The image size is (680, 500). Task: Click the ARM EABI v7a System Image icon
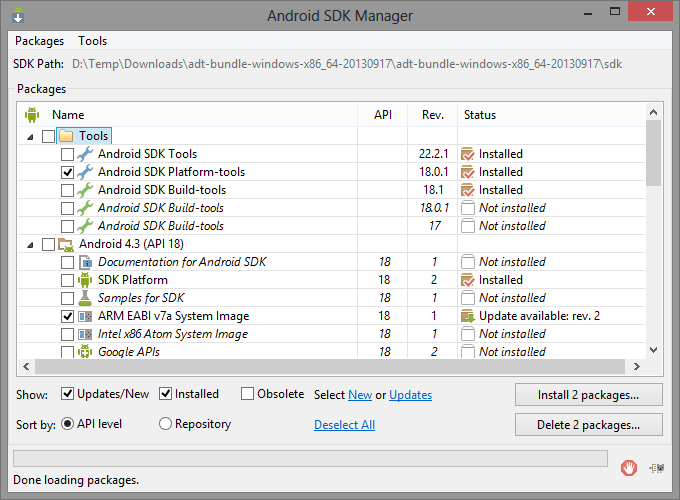click(85, 317)
